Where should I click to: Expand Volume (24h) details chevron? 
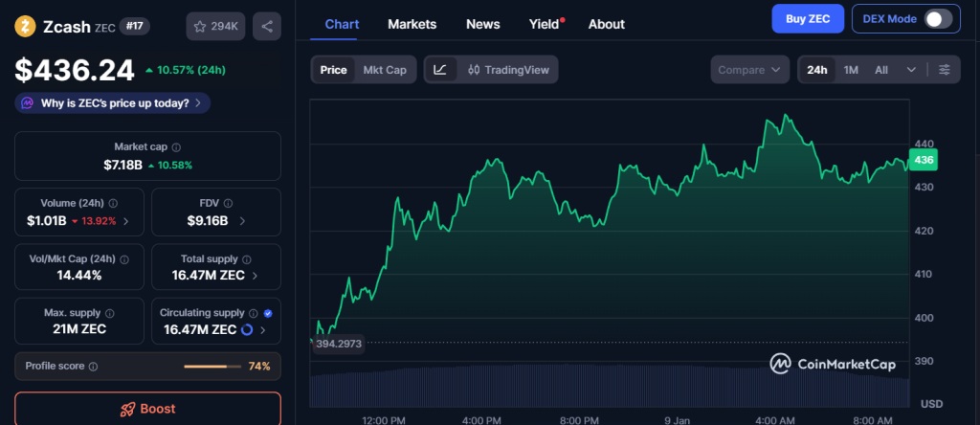click(125, 220)
